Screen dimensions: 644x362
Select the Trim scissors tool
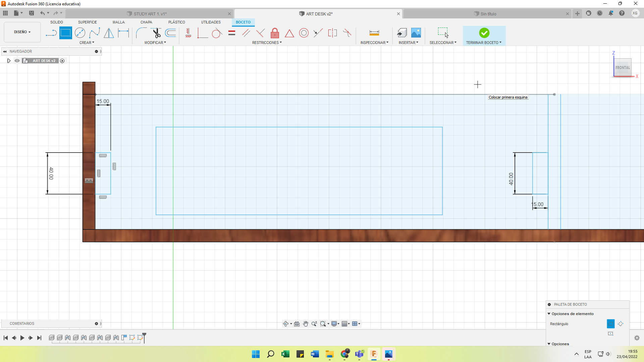click(156, 33)
